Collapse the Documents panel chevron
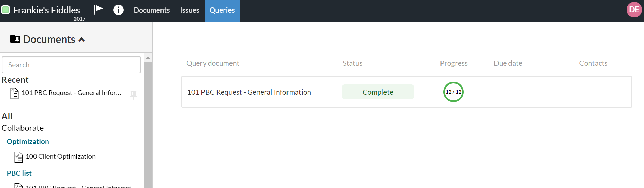This screenshot has width=644, height=188. coord(82,40)
